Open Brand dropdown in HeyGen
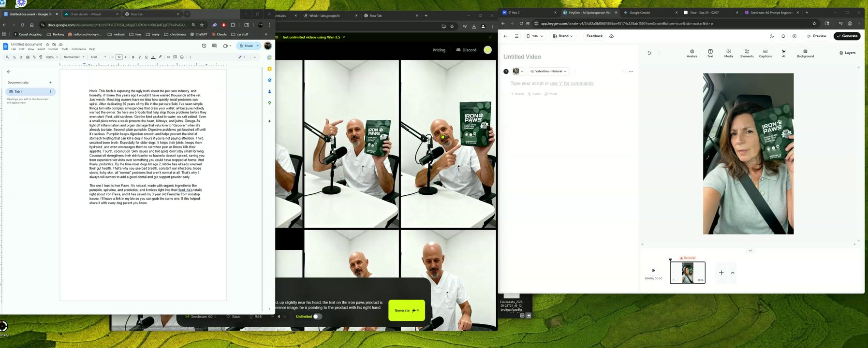Viewport: 868px width, 348px height. click(563, 36)
